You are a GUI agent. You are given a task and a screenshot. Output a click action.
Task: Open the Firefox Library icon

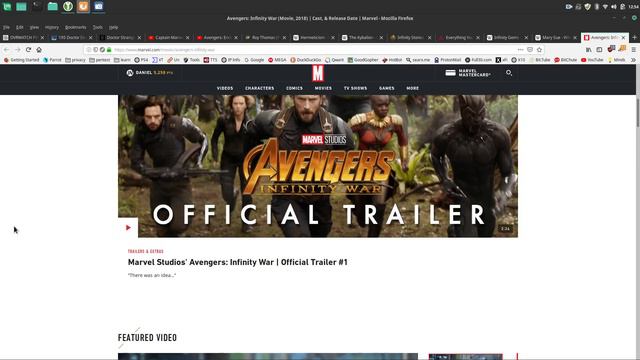(x=589, y=49)
